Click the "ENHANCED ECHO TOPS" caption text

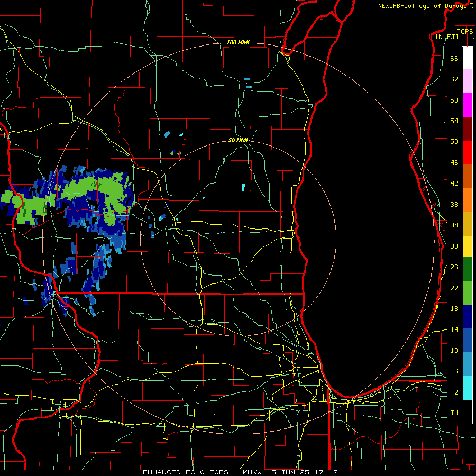(186, 472)
